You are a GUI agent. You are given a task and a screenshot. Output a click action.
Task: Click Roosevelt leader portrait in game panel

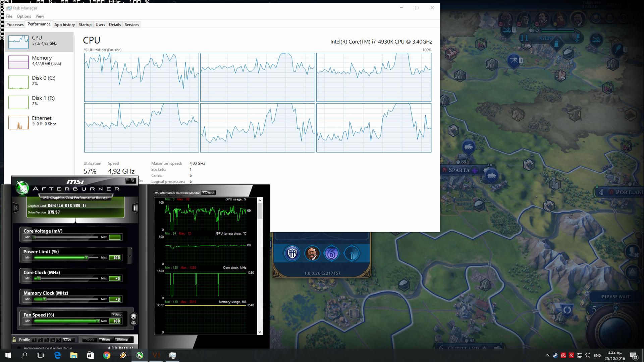(x=312, y=254)
